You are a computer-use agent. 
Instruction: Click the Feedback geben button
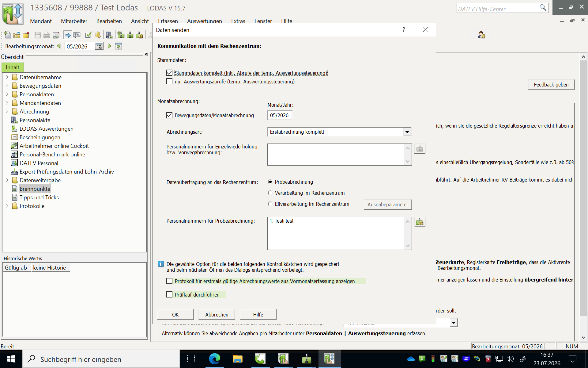pos(551,85)
